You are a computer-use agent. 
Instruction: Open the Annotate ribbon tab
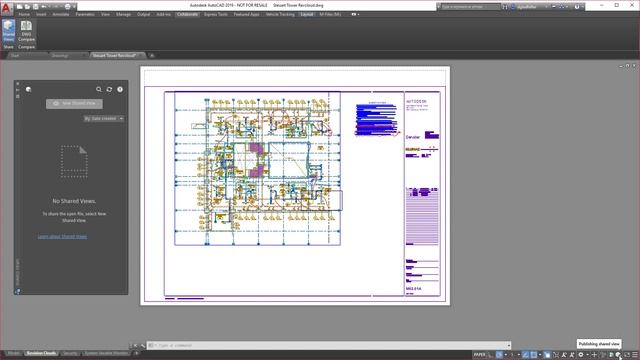[61, 14]
